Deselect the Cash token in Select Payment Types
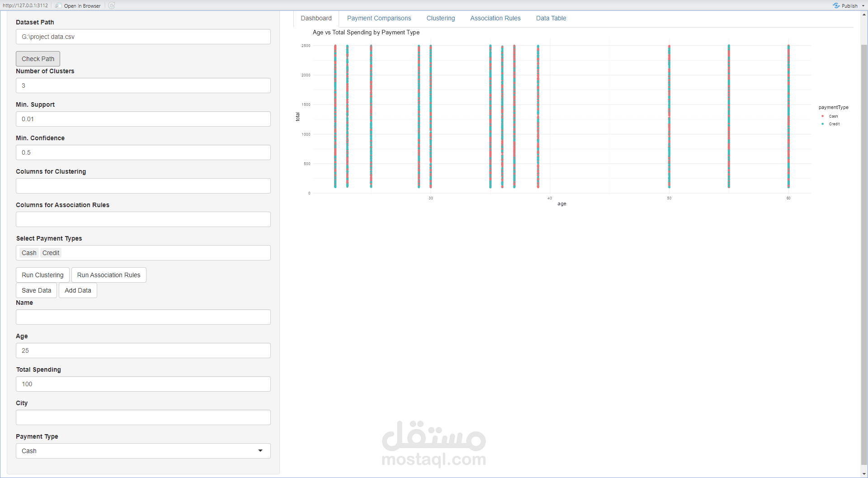The width and height of the screenshot is (868, 478). (28, 253)
